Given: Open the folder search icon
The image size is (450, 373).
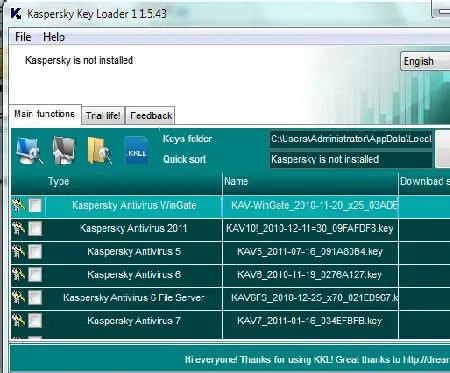Looking at the screenshot, I should pyautogui.click(x=99, y=150).
